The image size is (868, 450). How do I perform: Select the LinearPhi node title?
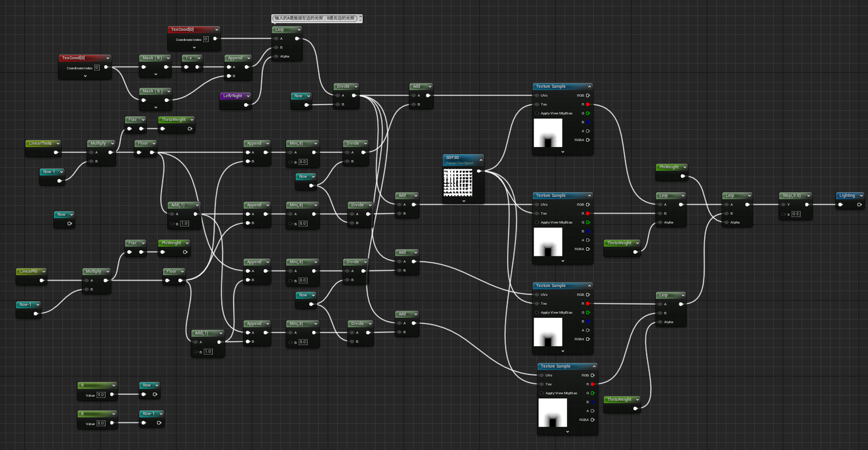coord(28,271)
